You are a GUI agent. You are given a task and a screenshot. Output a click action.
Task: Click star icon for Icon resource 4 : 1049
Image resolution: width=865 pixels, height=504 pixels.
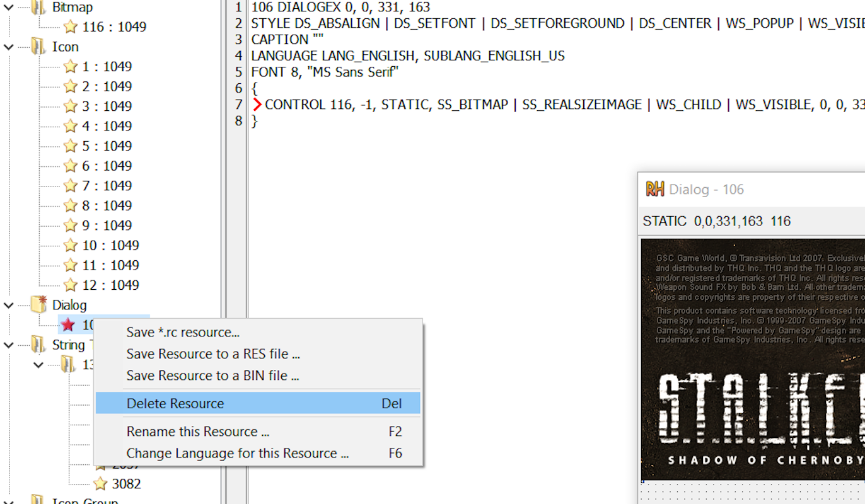point(71,126)
